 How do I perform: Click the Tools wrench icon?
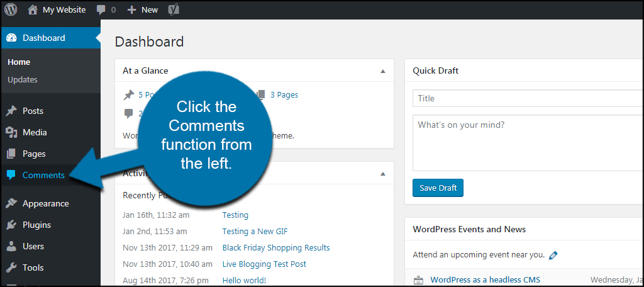pyautogui.click(x=11, y=267)
